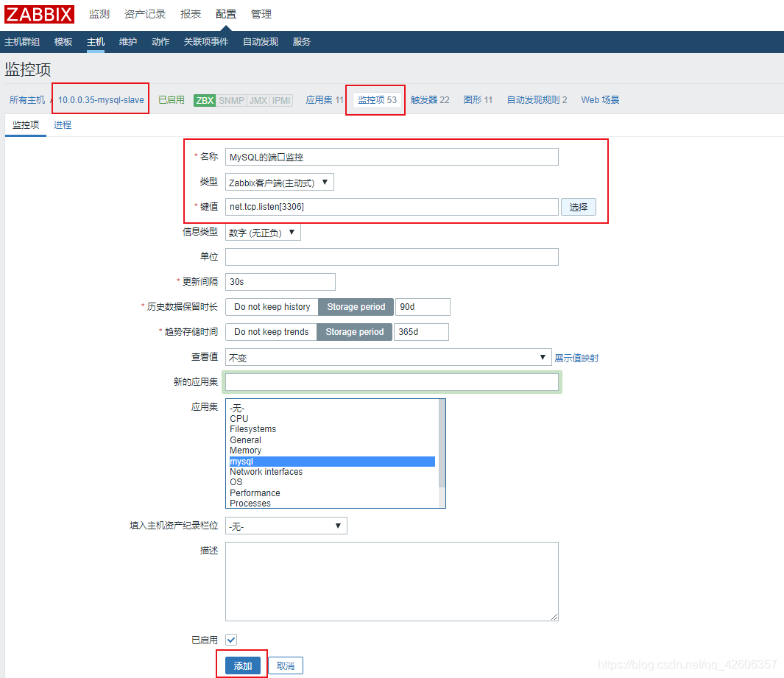
Task: Click the 选择 key button
Action: coord(579,207)
